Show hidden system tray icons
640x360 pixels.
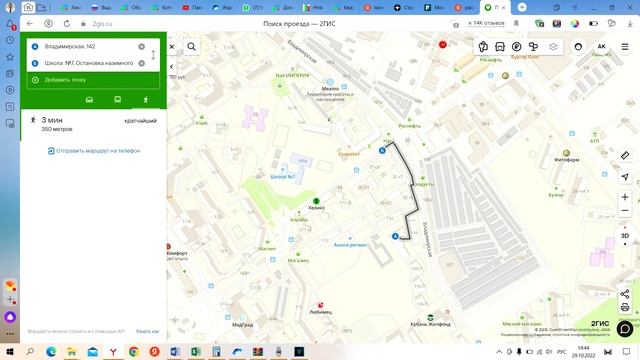(x=499, y=352)
